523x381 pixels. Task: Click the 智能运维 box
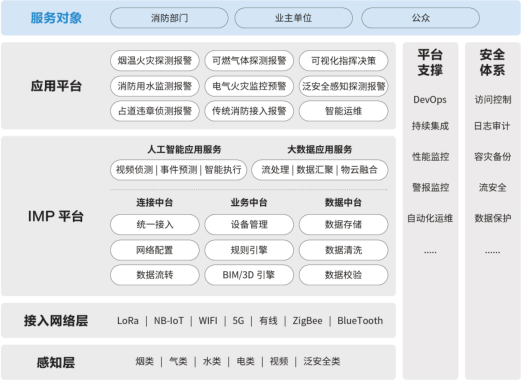[344, 111]
